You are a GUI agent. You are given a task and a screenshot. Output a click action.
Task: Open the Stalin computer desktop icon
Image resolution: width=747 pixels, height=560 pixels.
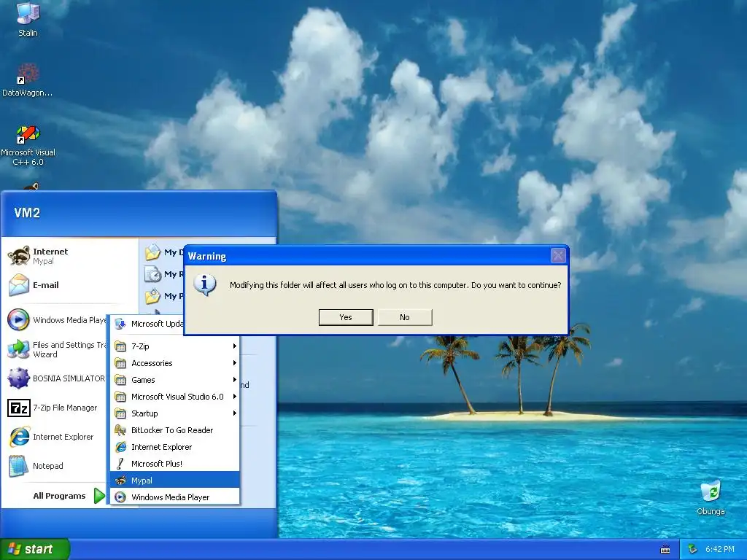tap(28, 19)
